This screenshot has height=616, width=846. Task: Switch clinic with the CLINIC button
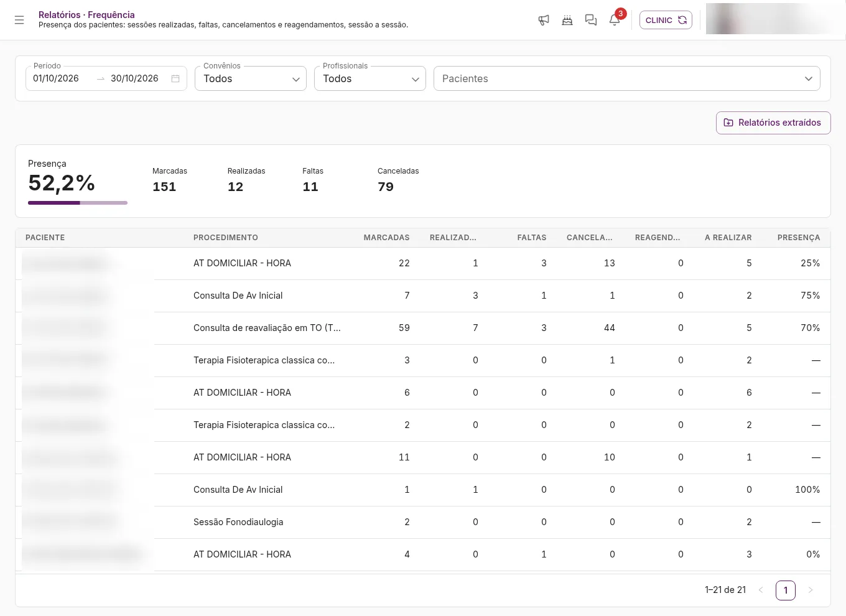[666, 20]
